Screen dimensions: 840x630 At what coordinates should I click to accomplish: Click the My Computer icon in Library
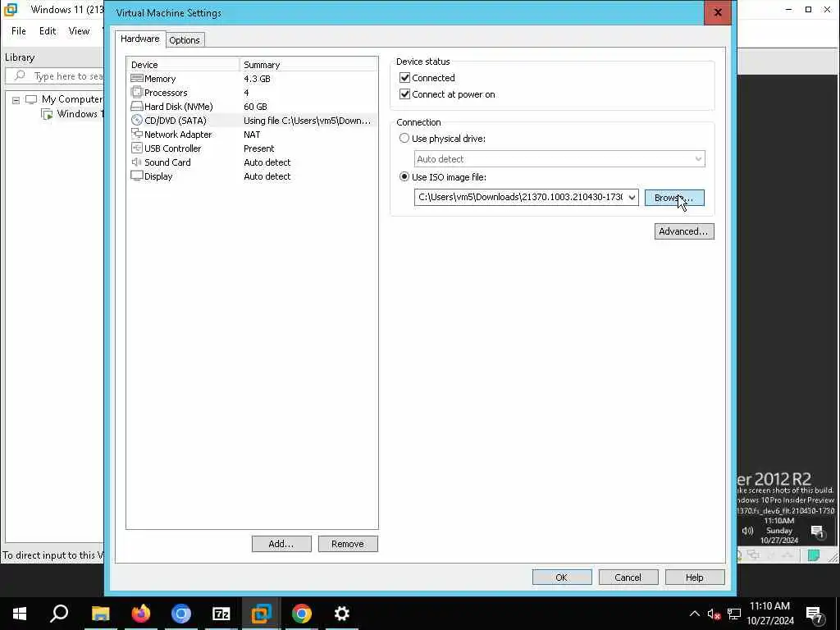click(31, 99)
